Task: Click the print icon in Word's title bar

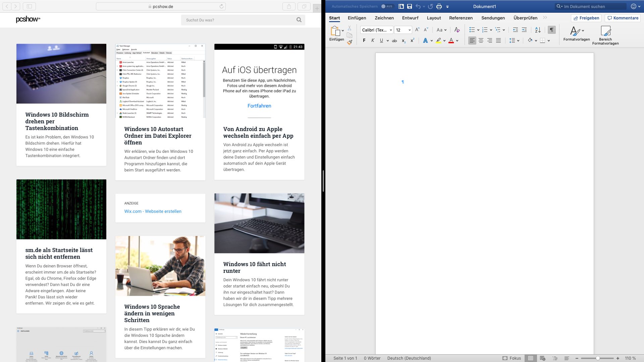Action: click(x=439, y=6)
